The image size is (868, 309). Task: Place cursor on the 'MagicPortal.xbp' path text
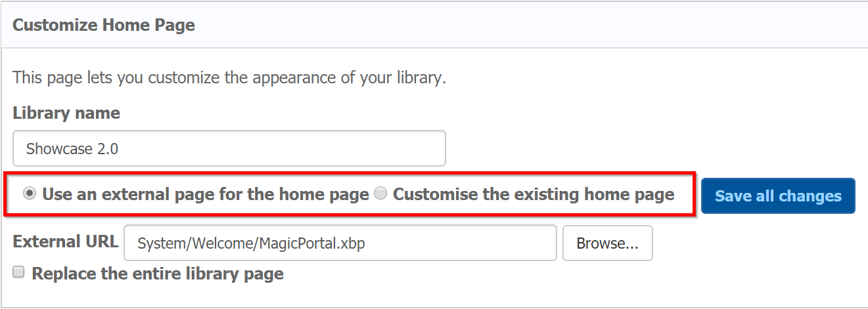[x=314, y=244]
